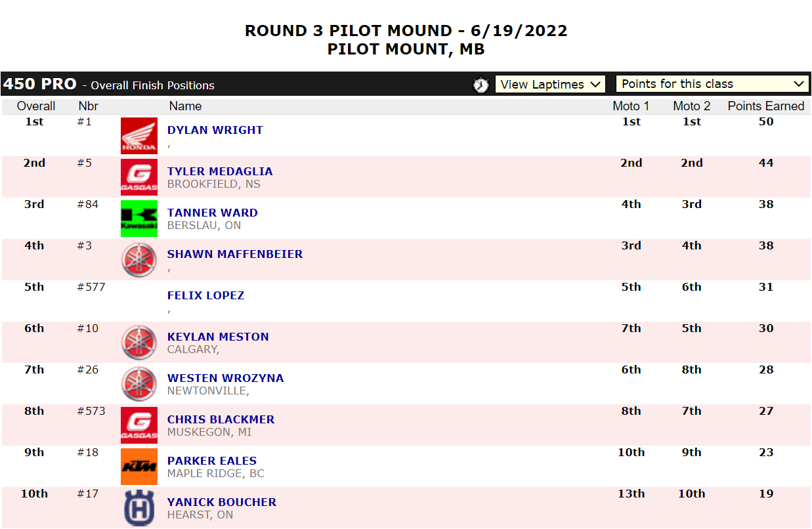Click the Moto 1 column header

[x=631, y=106]
